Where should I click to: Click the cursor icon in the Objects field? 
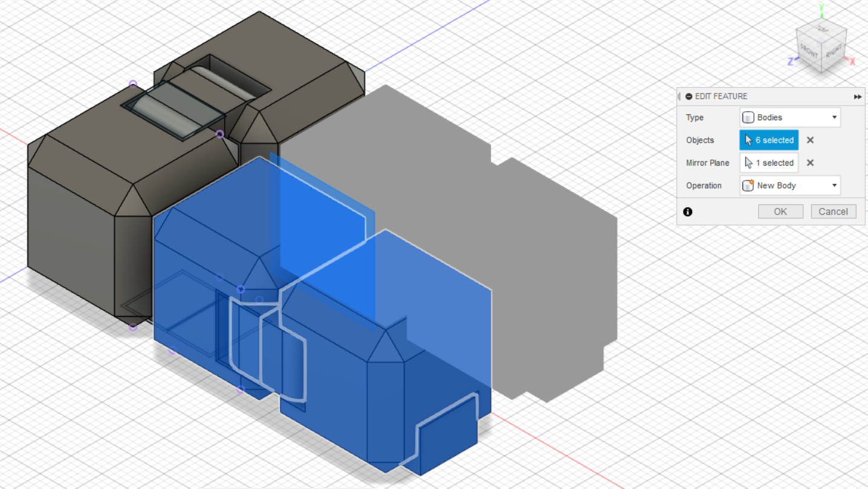point(748,140)
